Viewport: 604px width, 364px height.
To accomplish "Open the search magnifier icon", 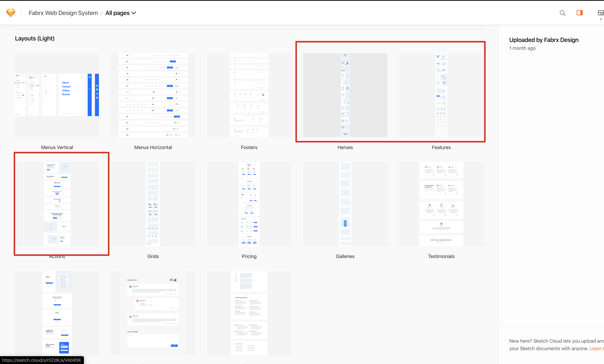I will click(562, 13).
